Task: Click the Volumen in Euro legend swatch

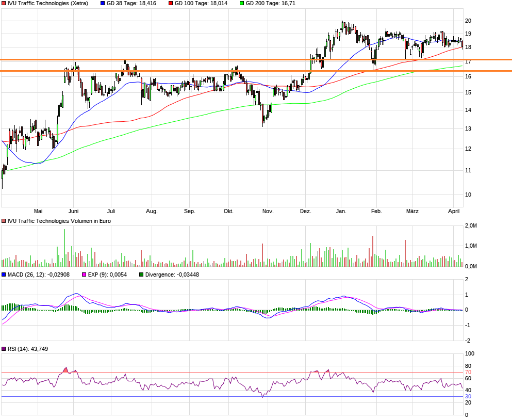Action: (4, 221)
